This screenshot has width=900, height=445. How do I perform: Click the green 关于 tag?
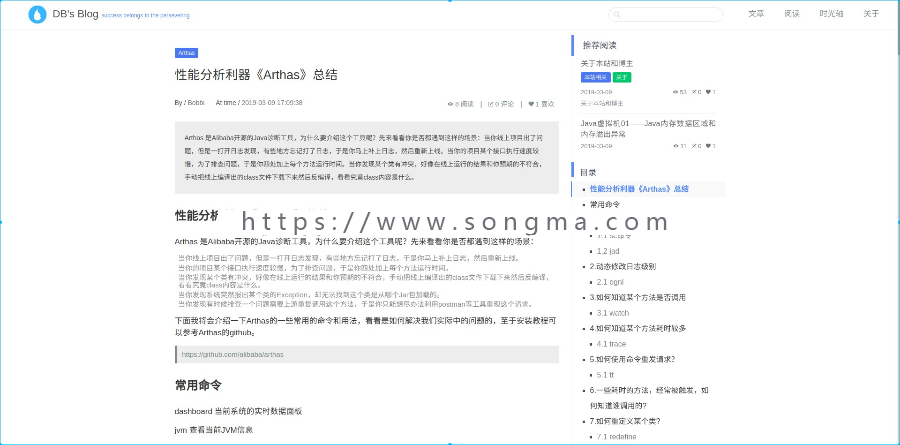622,77
